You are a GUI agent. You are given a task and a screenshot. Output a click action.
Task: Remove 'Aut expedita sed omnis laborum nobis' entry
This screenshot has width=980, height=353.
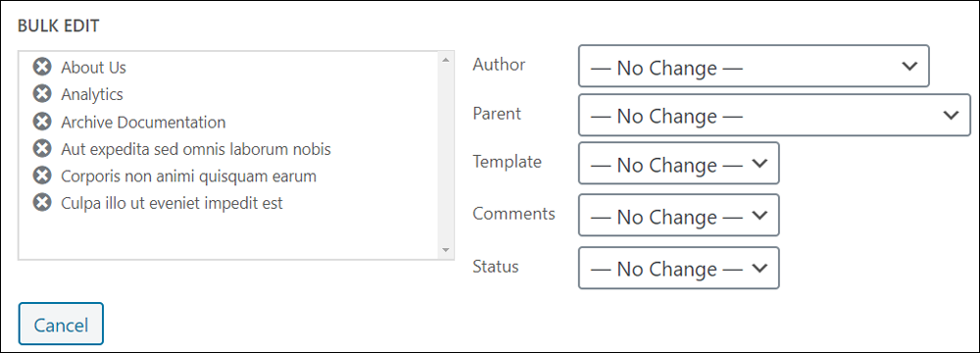click(42, 149)
